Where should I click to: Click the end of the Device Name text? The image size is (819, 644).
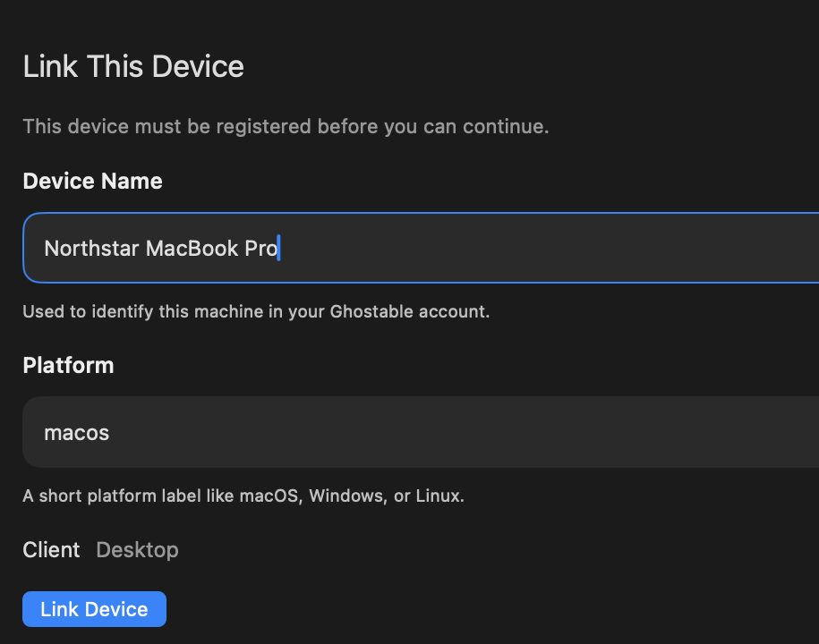click(x=279, y=248)
